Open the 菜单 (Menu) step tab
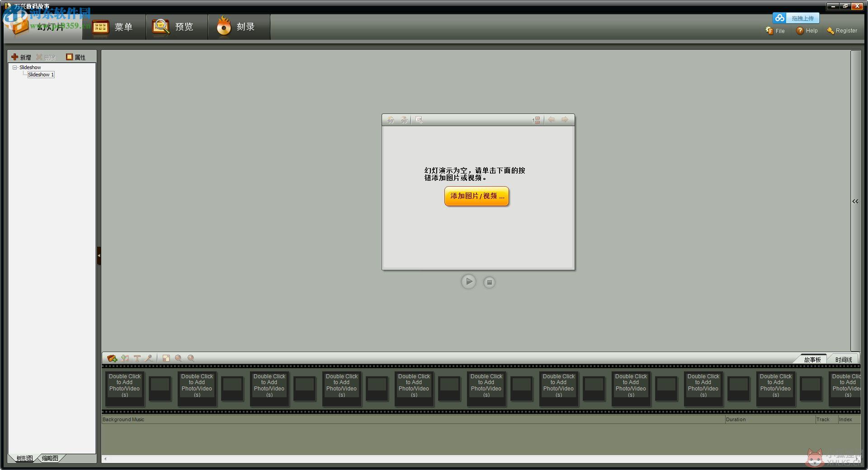Viewport: 868px width, 470px height. pos(114,27)
